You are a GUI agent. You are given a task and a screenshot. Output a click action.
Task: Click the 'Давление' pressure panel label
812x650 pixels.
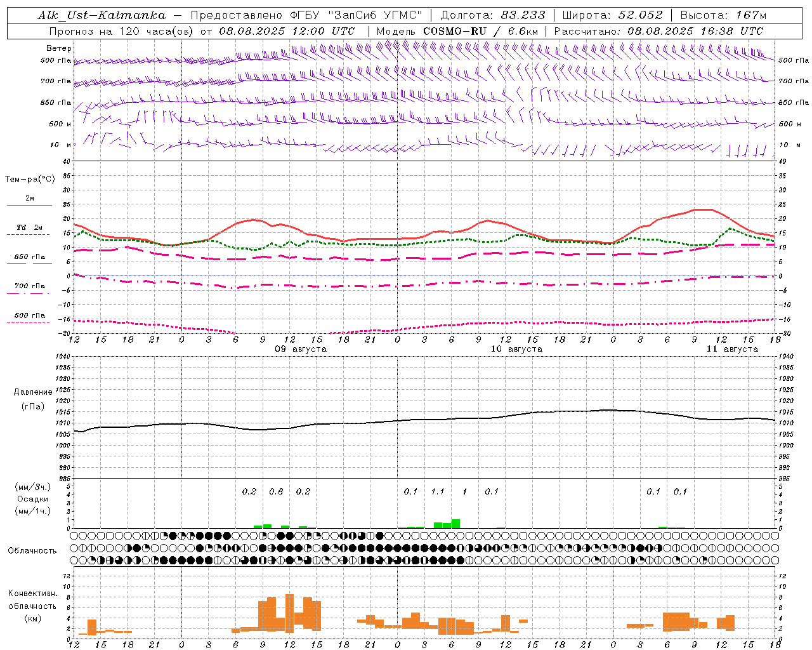point(33,392)
